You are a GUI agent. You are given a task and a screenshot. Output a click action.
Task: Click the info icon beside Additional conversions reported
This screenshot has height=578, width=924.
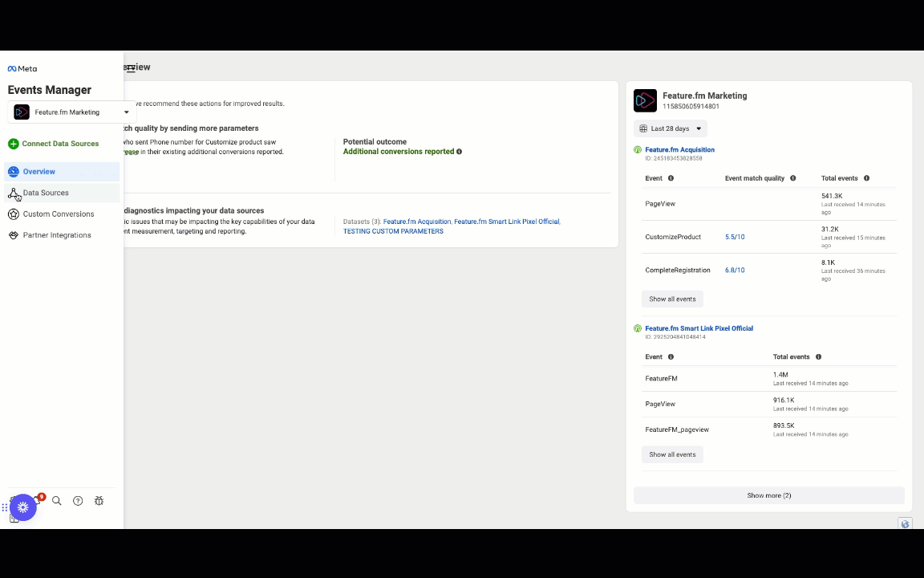459,152
